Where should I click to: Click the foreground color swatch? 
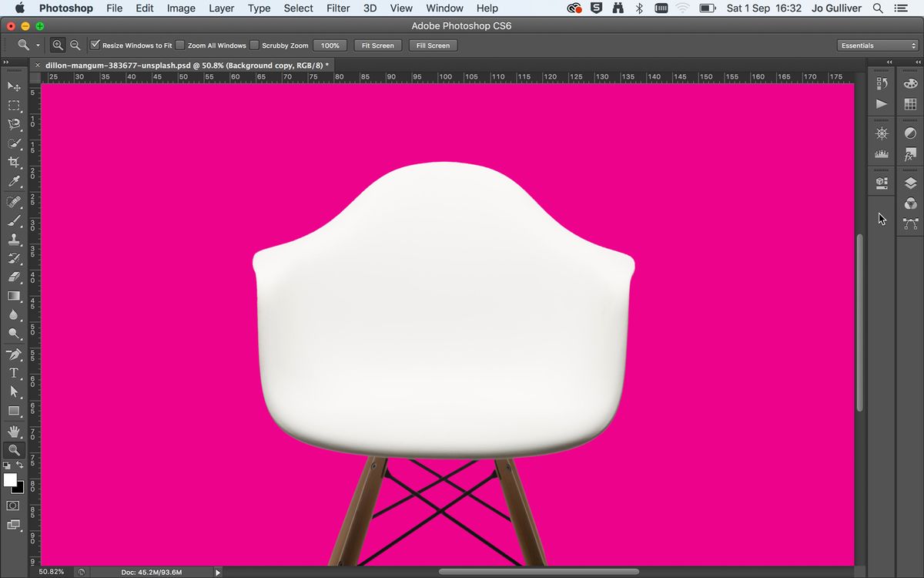click(x=11, y=479)
